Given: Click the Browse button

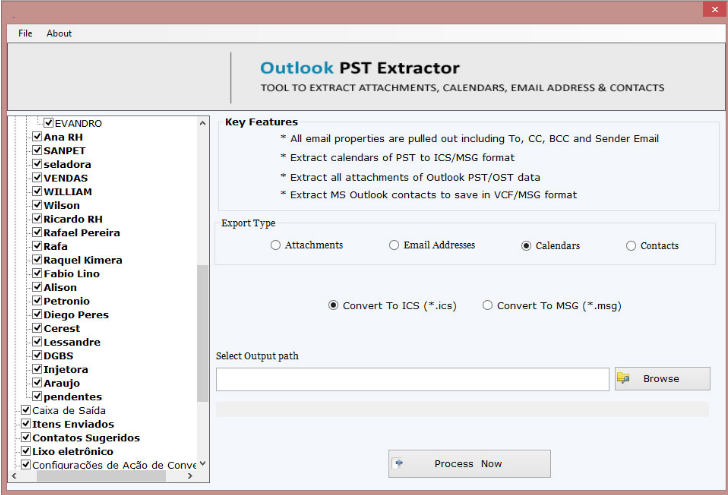Looking at the screenshot, I should 663,379.
